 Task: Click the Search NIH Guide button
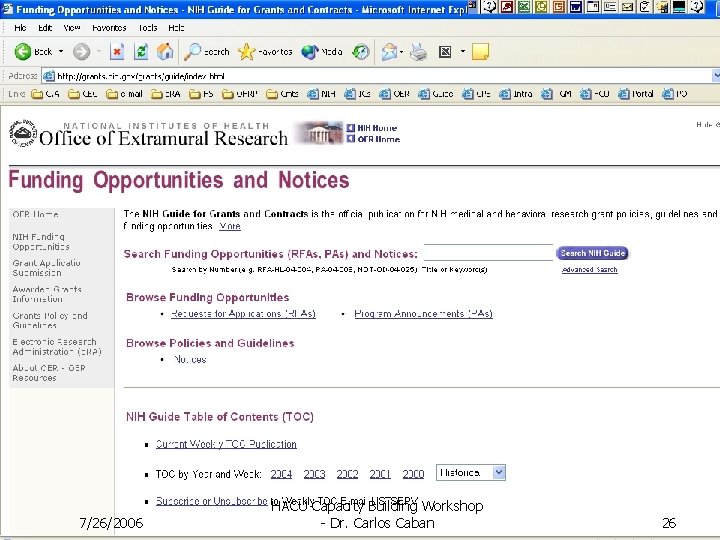pos(592,253)
